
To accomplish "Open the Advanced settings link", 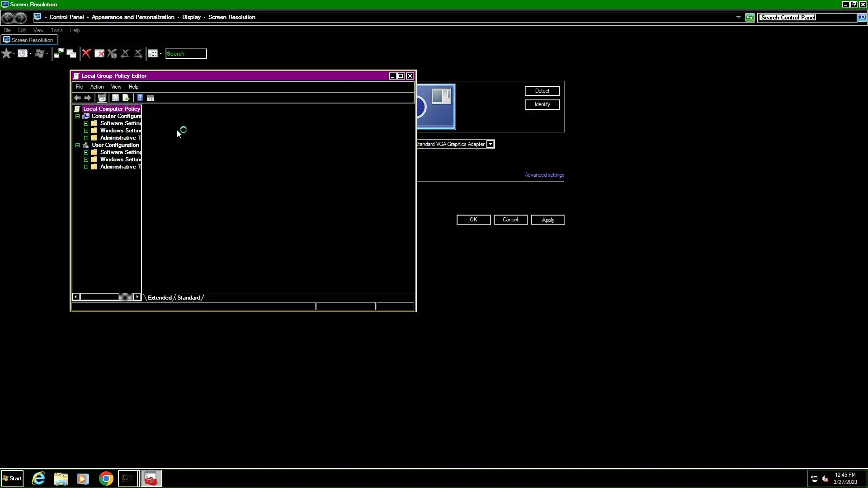I will pyautogui.click(x=544, y=175).
